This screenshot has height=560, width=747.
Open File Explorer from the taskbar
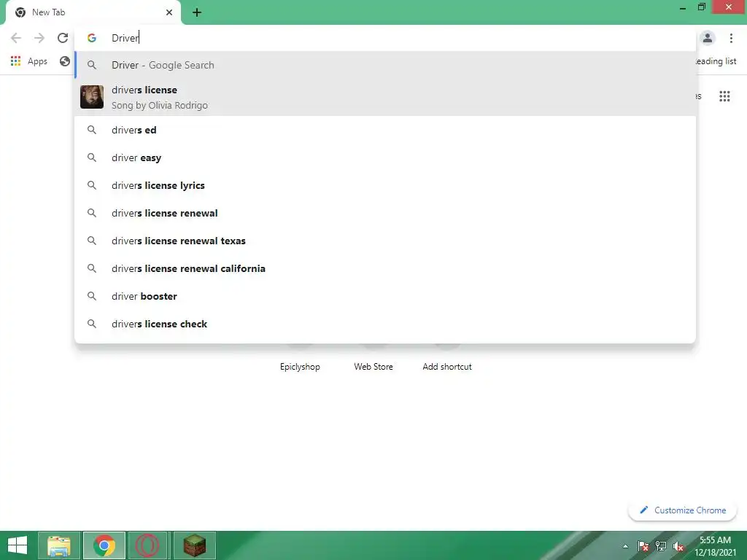(x=59, y=545)
